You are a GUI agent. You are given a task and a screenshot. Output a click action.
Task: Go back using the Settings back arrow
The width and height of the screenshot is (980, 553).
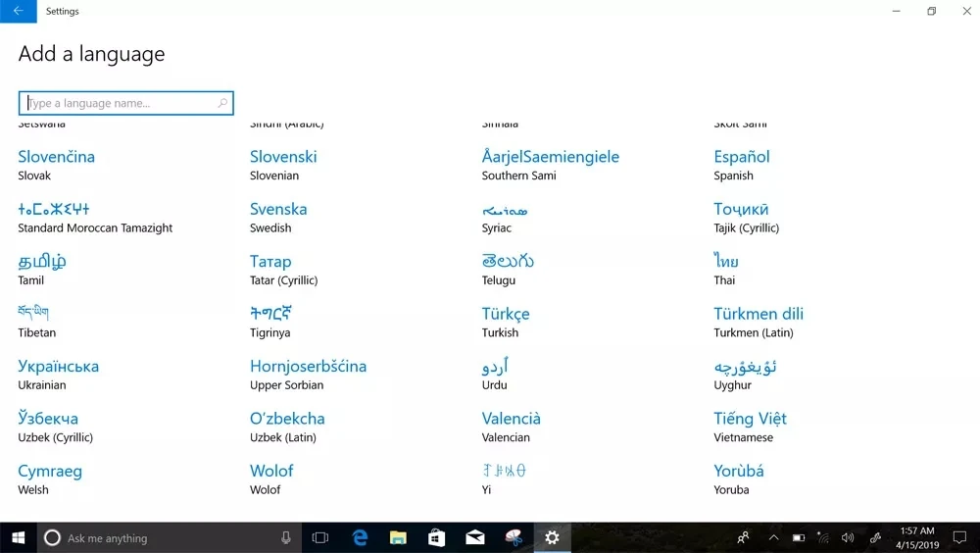point(18,11)
